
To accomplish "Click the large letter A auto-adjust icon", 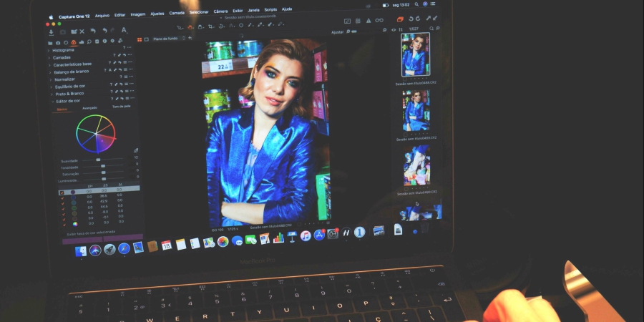I will 124,30.
